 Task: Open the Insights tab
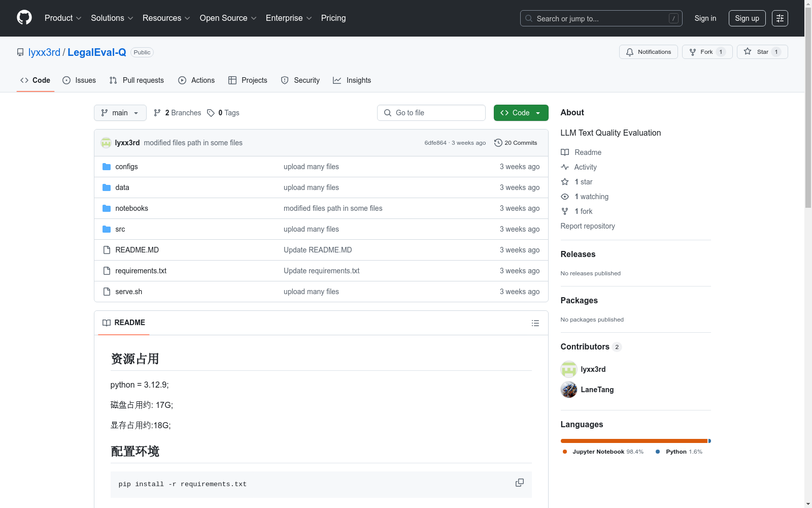352,80
